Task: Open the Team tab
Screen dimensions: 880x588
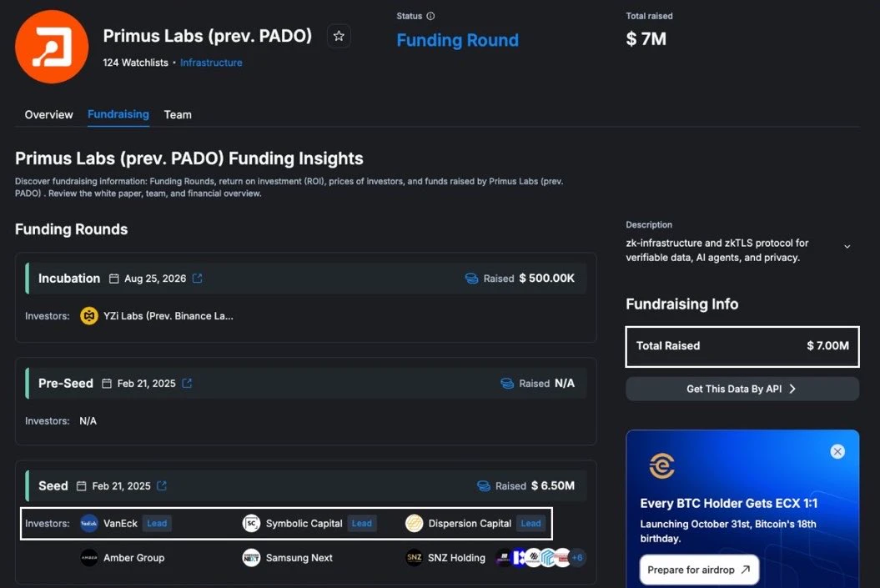Action: tap(178, 114)
